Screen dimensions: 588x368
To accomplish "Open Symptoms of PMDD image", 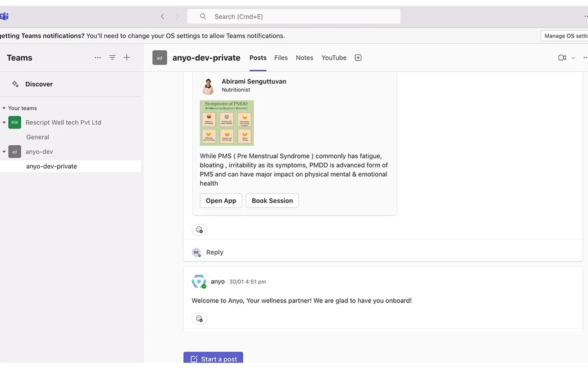I will [227, 123].
